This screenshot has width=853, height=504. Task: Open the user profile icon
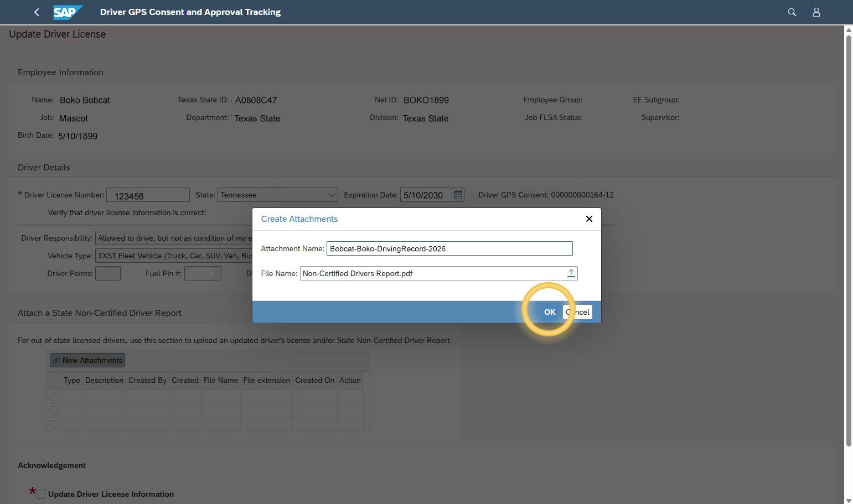click(x=816, y=12)
